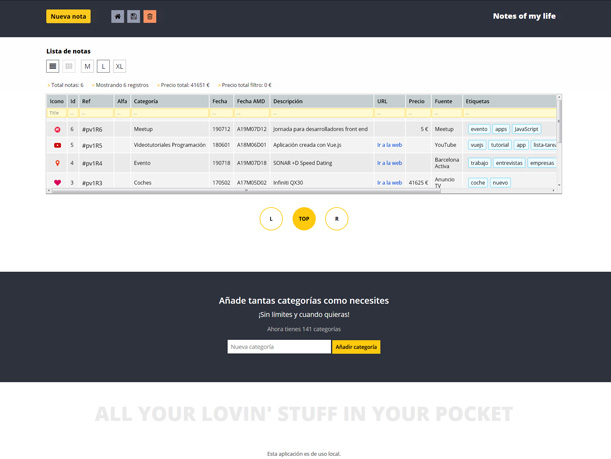Click the map pin icon in row 4
This screenshot has width=611, height=459.
pyautogui.click(x=57, y=163)
